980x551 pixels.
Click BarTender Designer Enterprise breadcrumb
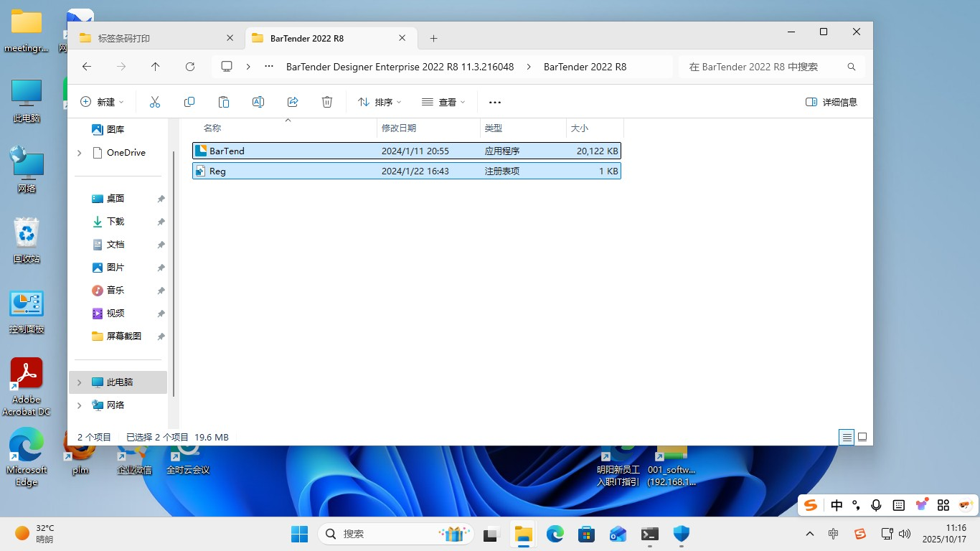400,67
